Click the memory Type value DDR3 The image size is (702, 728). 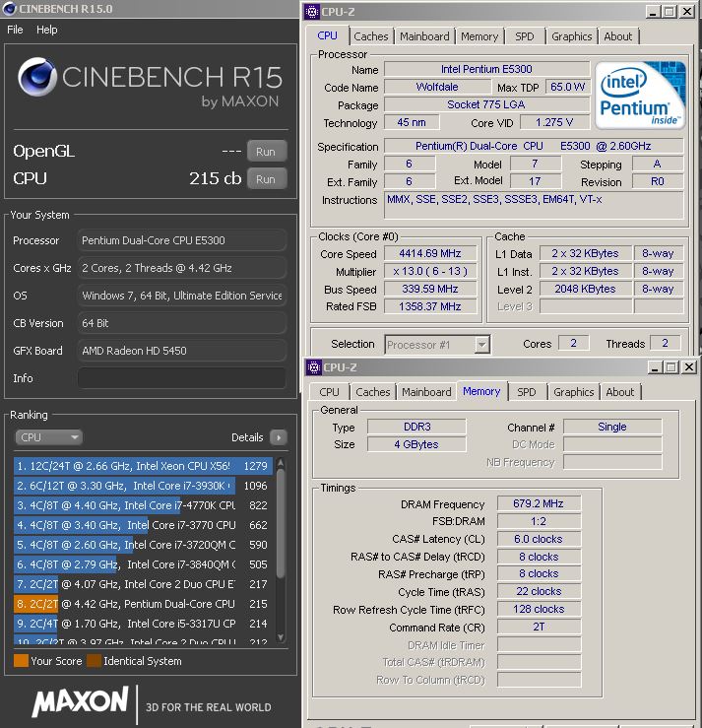coord(416,427)
